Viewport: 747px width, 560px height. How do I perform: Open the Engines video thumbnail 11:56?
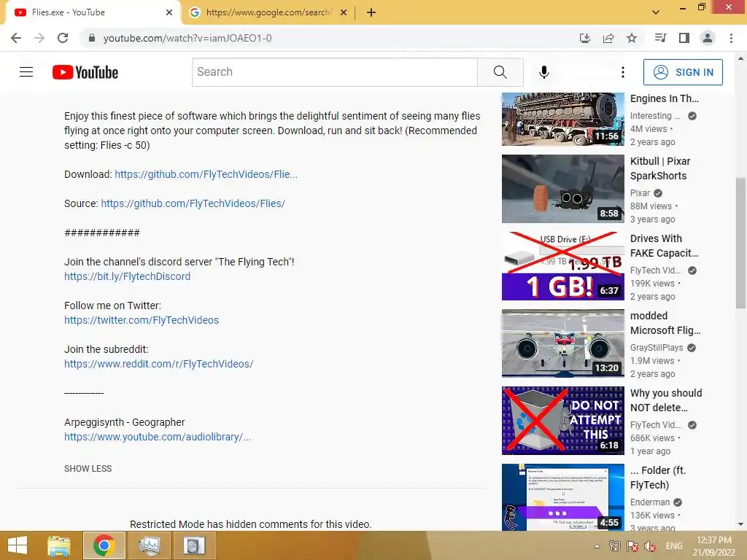pyautogui.click(x=562, y=119)
